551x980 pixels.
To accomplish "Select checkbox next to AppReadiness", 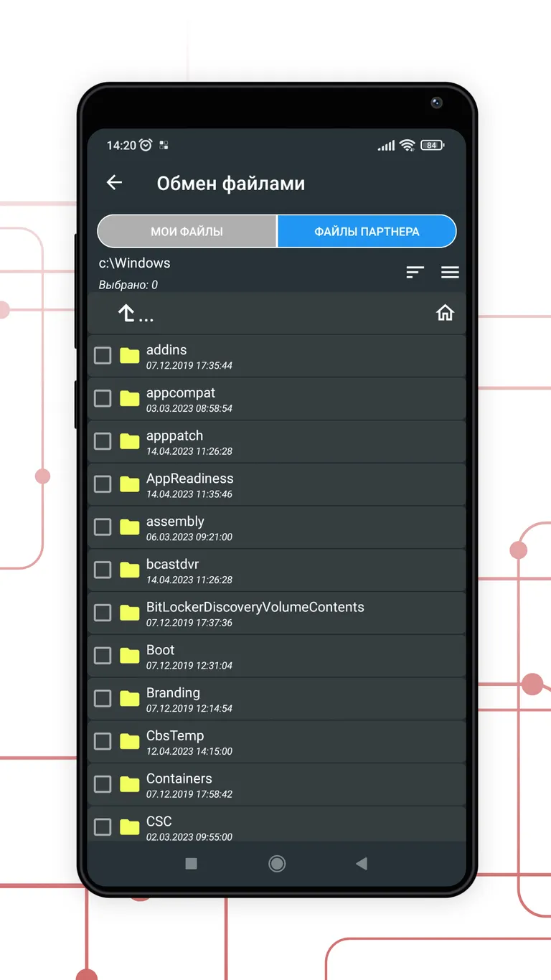I will click(x=103, y=484).
